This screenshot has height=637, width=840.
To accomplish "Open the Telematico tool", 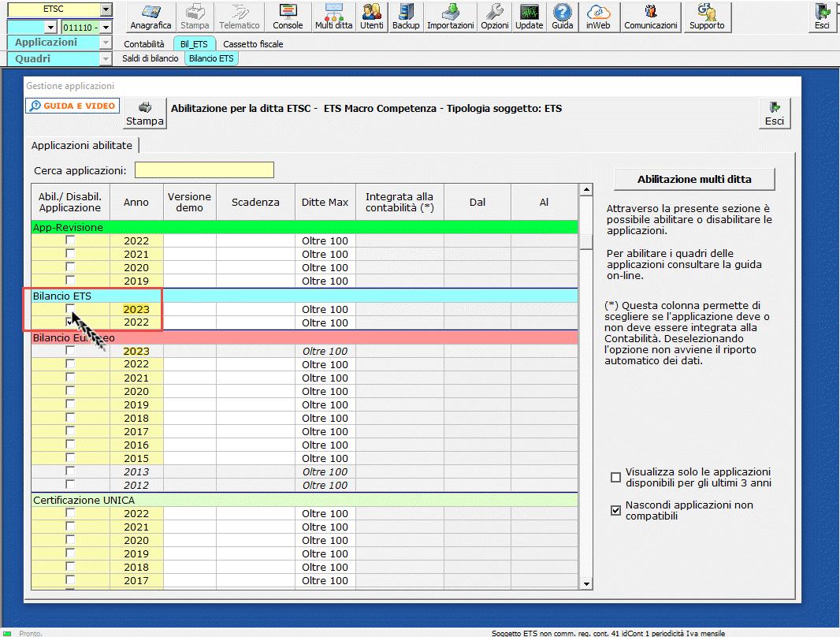I will [239, 17].
